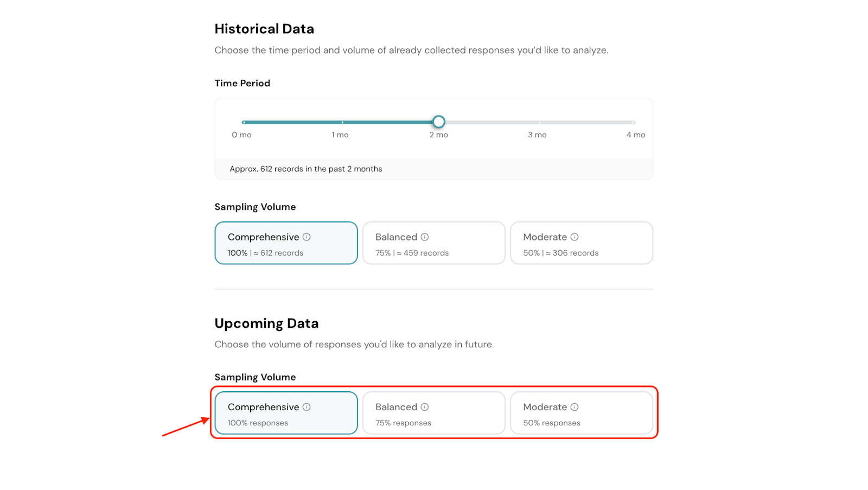Open info icon next to Upcoming Comprehensive
Viewport: 868px width, 490px height.
pos(307,407)
